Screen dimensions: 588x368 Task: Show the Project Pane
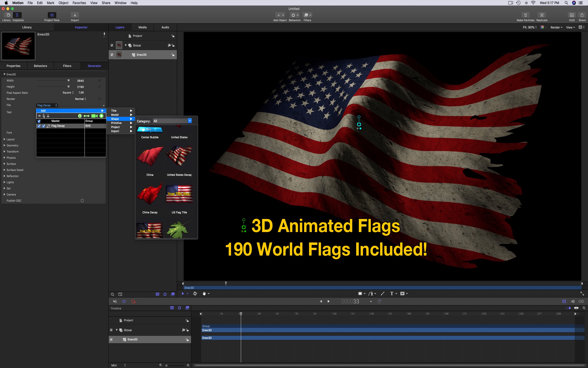tap(52, 15)
